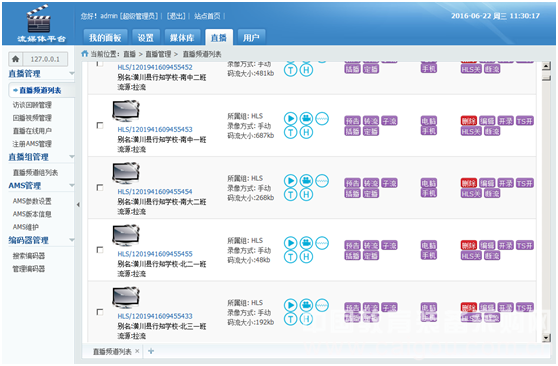The width and height of the screenshot is (558, 366).
Task: Open 访谈回顾管理 in the sidebar
Action: (x=32, y=105)
